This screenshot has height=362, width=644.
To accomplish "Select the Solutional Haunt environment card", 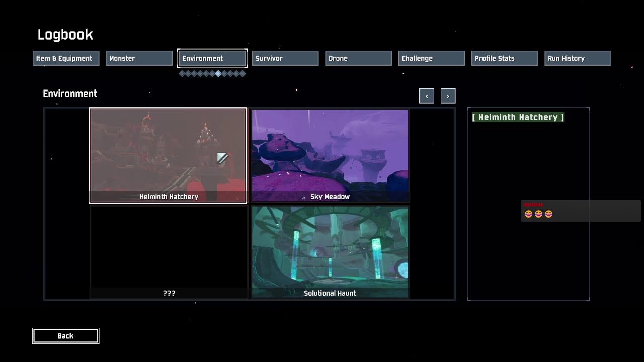I will 330,252.
